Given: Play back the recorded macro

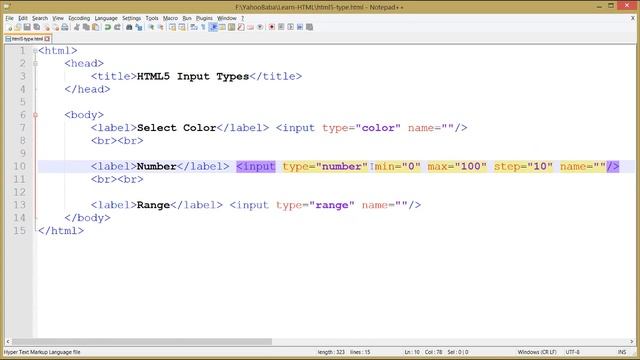Looking at the screenshot, I should 290,27.
